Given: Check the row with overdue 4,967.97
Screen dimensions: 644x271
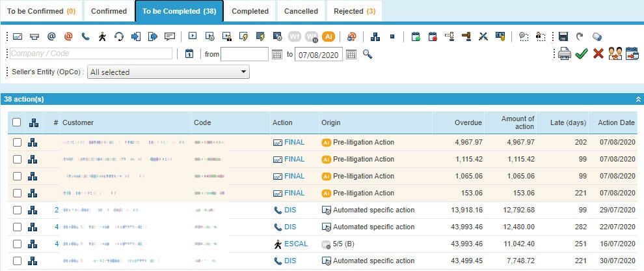Looking at the screenshot, I should (17, 142).
